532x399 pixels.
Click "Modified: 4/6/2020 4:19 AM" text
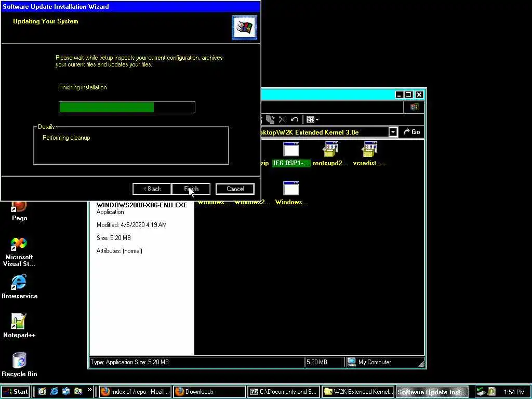pos(131,225)
